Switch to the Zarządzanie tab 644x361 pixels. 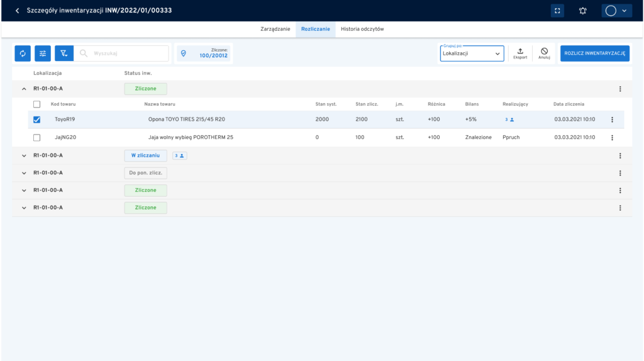(x=275, y=29)
